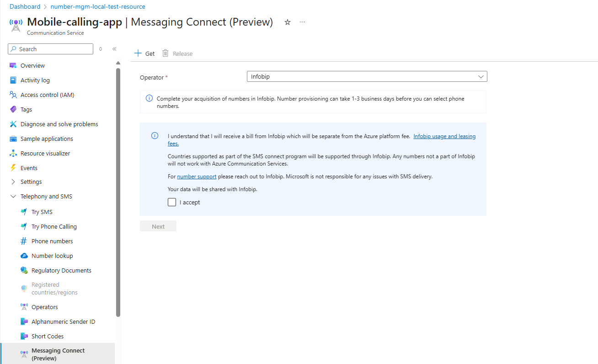Collapse the sidebar with double chevron icon
Screen dimensions: 598x364
[x=114, y=49]
